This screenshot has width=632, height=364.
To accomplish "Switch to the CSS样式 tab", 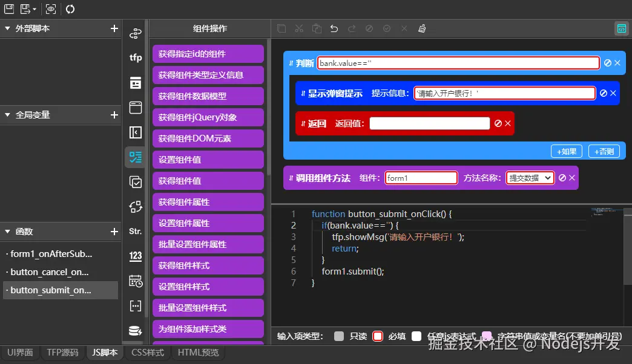I will point(148,353).
